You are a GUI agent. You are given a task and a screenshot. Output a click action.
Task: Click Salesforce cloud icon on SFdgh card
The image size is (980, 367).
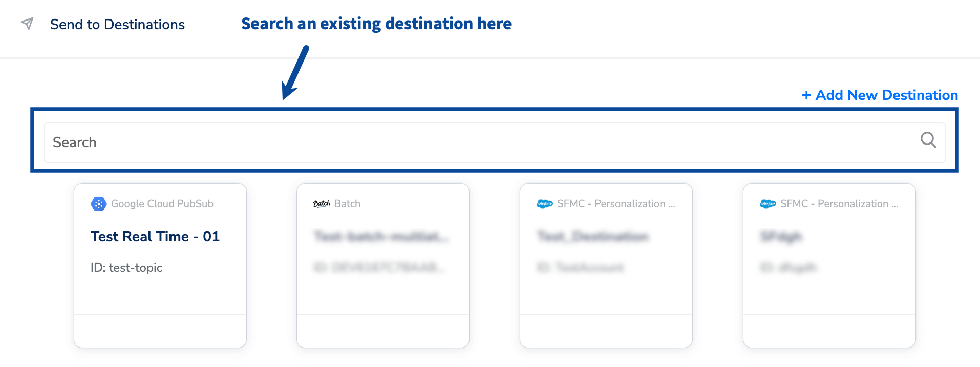click(x=768, y=204)
